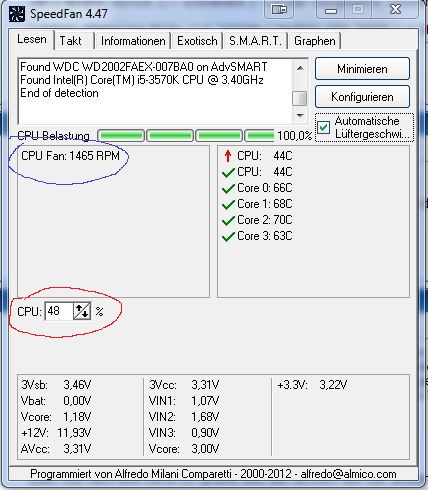Switch to the Exotisch tab
This screenshot has width=428, height=490.
click(197, 41)
